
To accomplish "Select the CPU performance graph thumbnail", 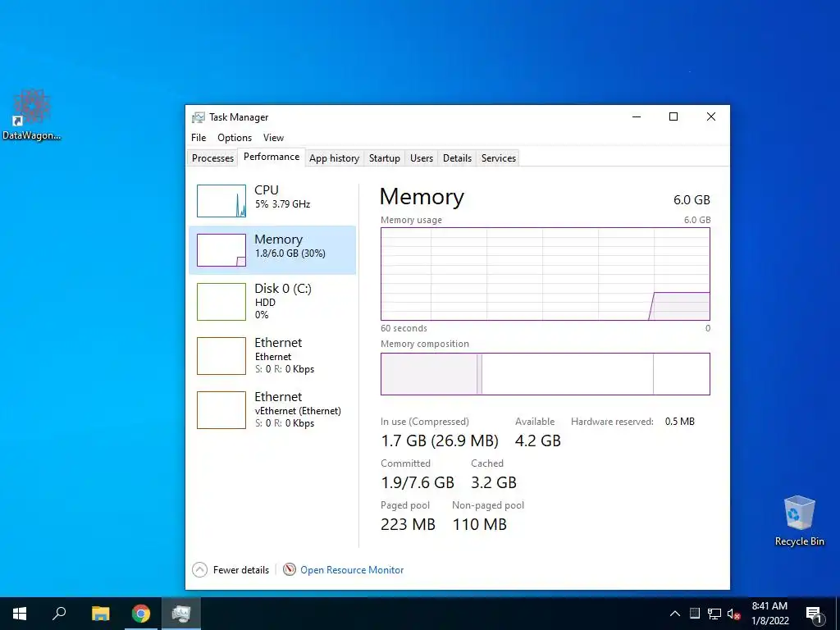I will [x=221, y=201].
